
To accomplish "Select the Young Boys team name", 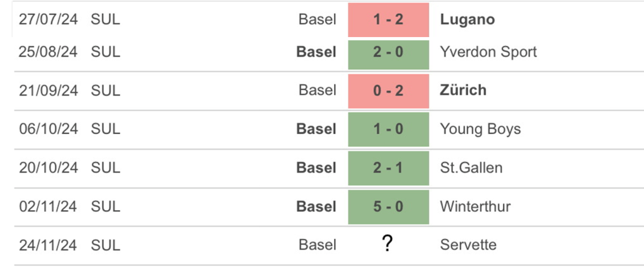I will pyautogui.click(x=480, y=129).
